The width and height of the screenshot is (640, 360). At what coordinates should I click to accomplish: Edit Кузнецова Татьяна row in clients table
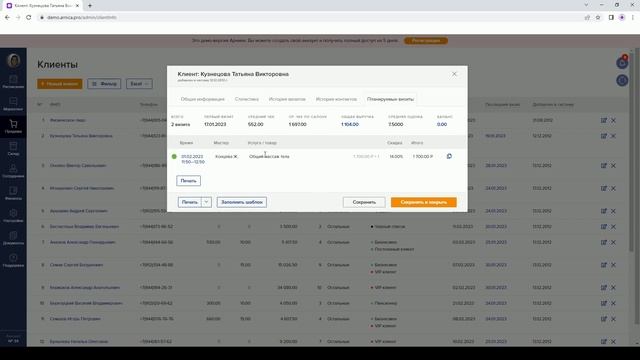tap(604, 136)
